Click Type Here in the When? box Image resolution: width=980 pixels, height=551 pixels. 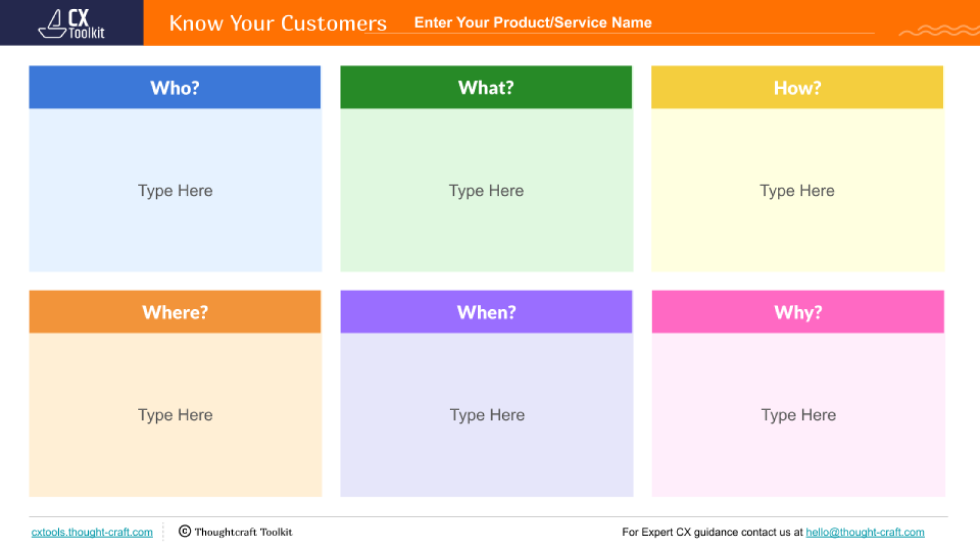[x=487, y=415]
